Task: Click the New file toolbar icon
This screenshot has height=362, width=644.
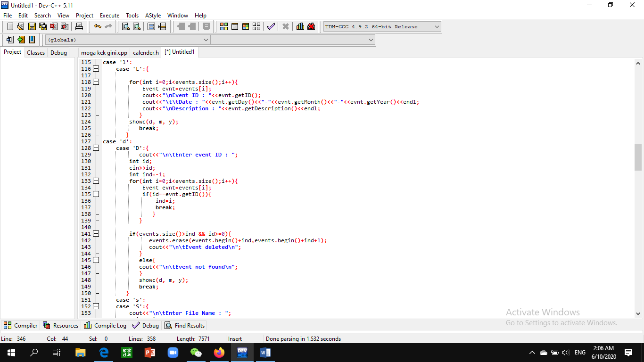Action: [x=10, y=26]
